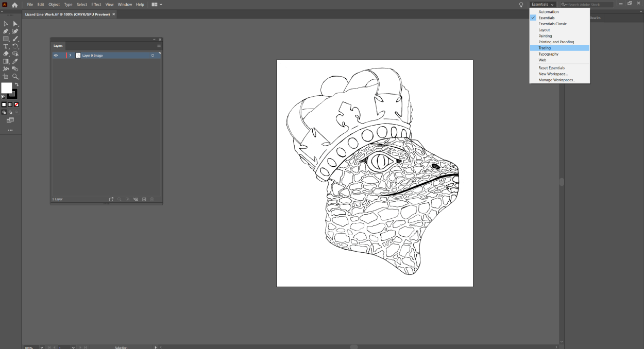Open the Object menu
Image resolution: width=644 pixels, height=349 pixels.
54,5
